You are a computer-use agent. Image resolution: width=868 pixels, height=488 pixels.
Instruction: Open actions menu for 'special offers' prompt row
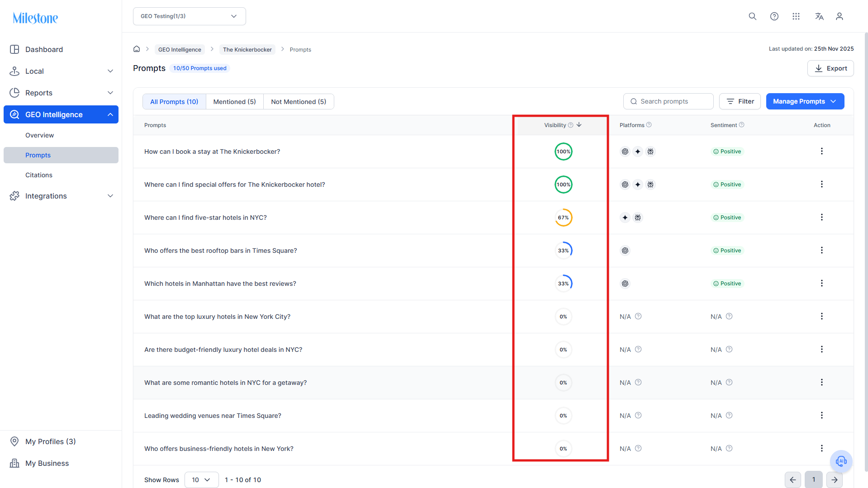click(822, 184)
